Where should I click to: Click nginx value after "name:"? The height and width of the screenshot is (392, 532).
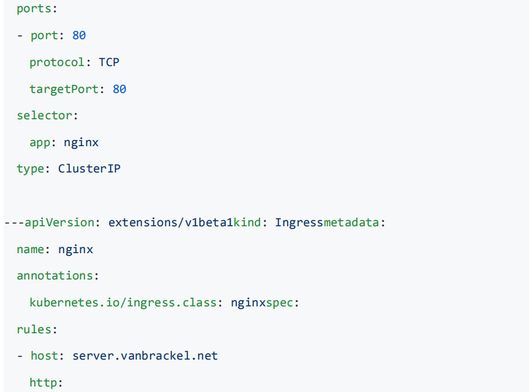pos(75,250)
